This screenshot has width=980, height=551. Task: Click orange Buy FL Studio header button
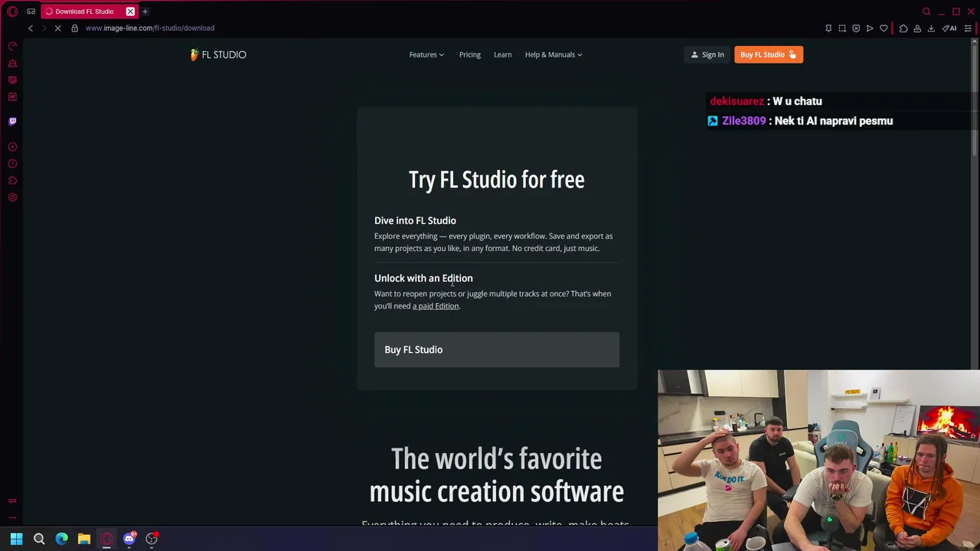click(768, 54)
